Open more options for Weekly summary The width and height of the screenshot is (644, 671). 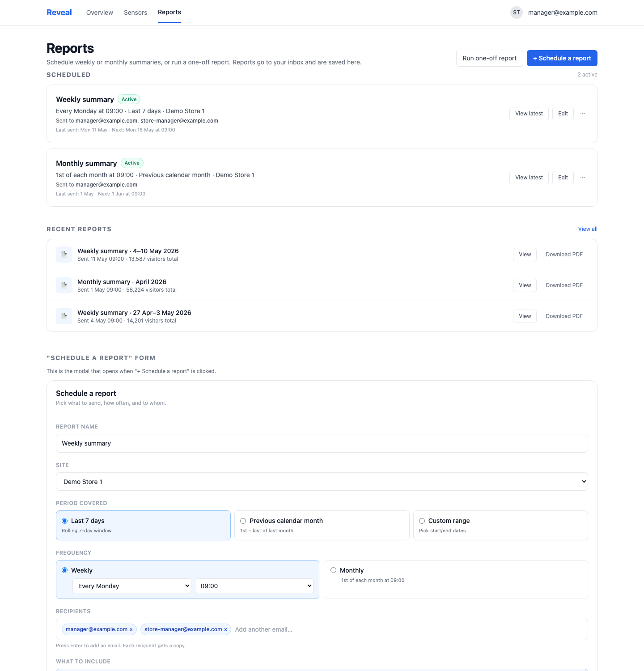pos(583,114)
